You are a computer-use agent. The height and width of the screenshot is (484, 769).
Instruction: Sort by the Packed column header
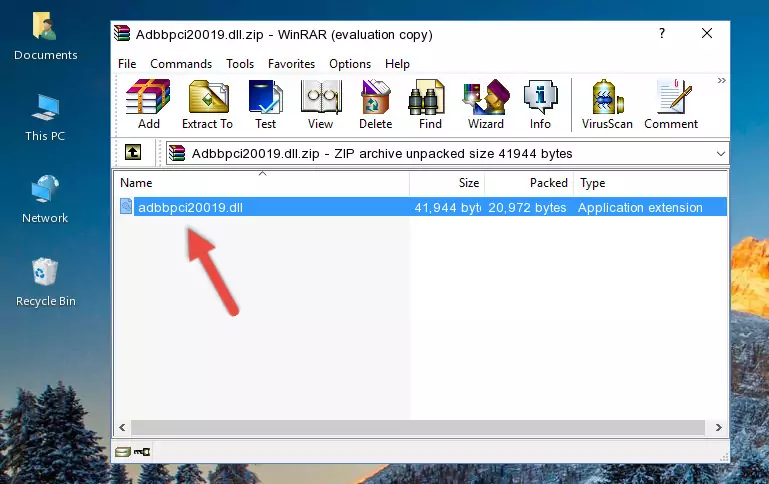coord(529,183)
